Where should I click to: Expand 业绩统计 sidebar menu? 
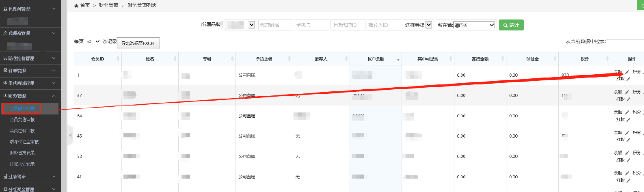[x=30, y=177]
